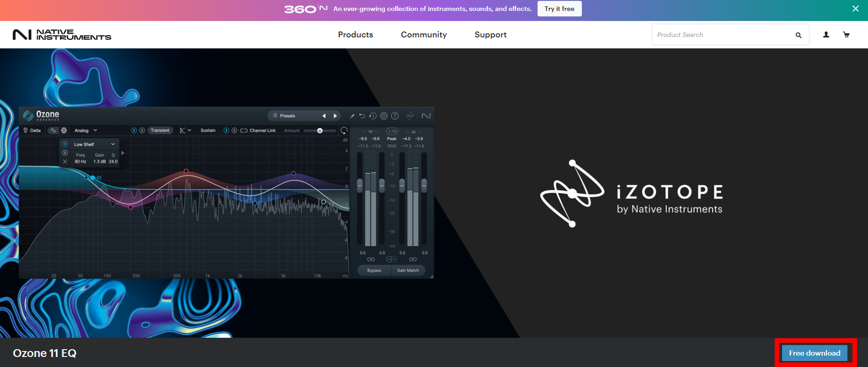Open the undo history clock icon

373,116
